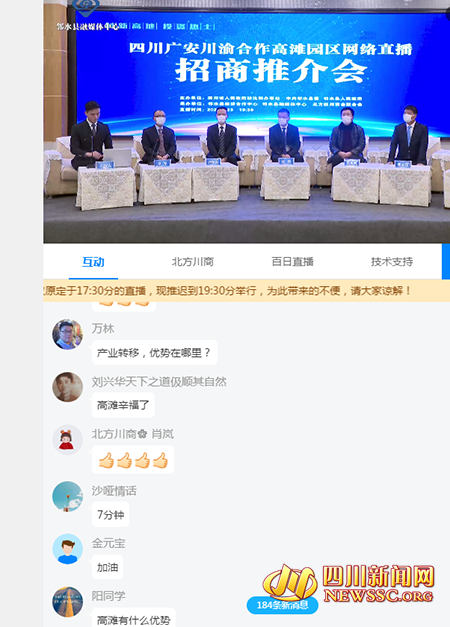Click the scrolling yellow notice banner
This screenshot has width=450, height=627.
tap(247, 291)
